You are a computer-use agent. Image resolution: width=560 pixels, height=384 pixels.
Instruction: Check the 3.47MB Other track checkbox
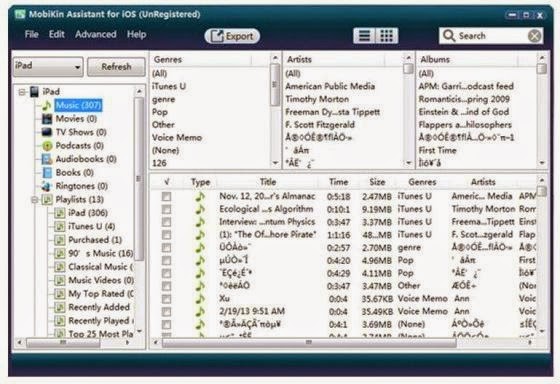coord(166,286)
